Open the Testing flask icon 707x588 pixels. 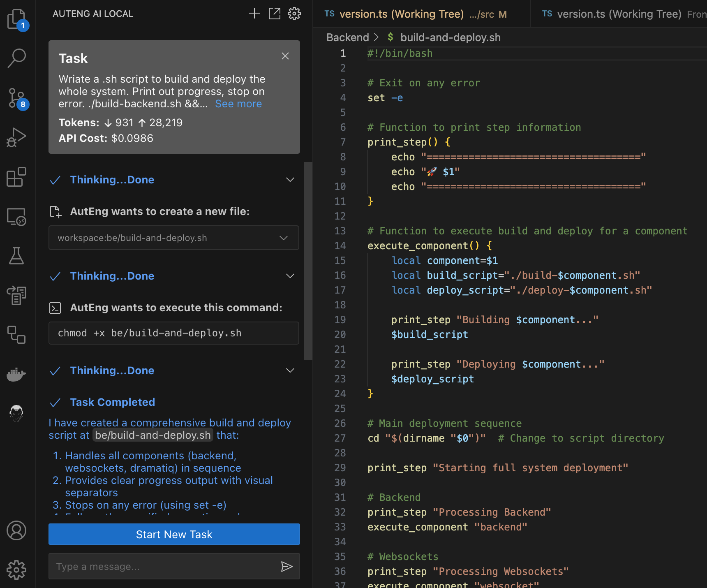(16, 256)
